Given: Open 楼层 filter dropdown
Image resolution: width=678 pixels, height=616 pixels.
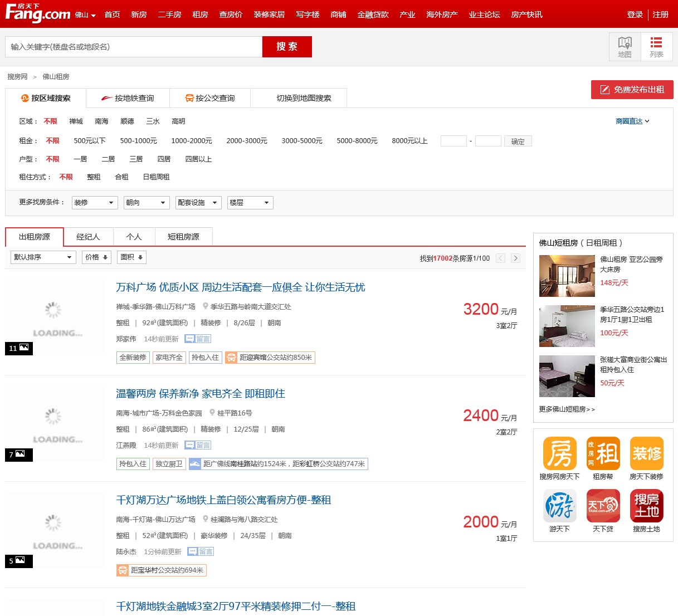Looking at the screenshot, I should [x=250, y=203].
